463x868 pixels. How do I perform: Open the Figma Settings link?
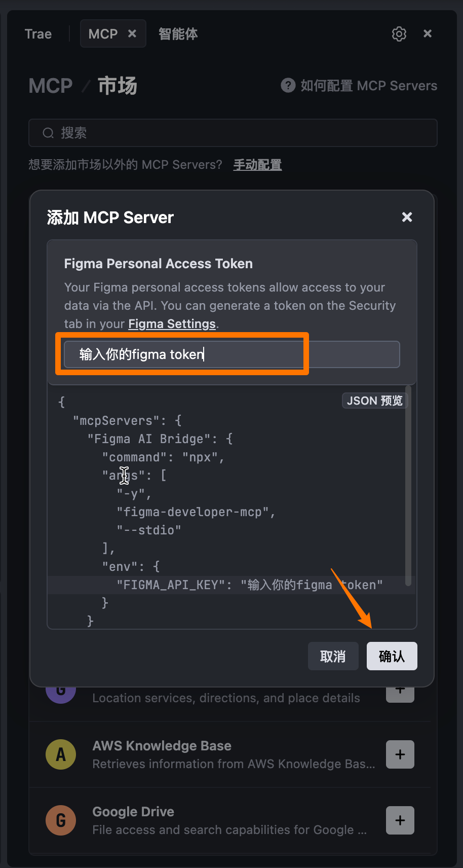tap(172, 324)
